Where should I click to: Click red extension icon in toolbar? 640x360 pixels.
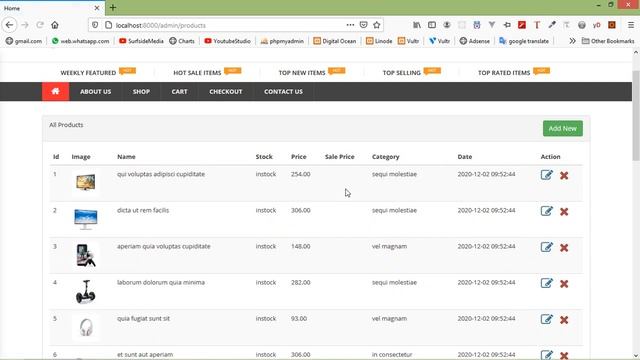pyautogui.click(x=522, y=25)
